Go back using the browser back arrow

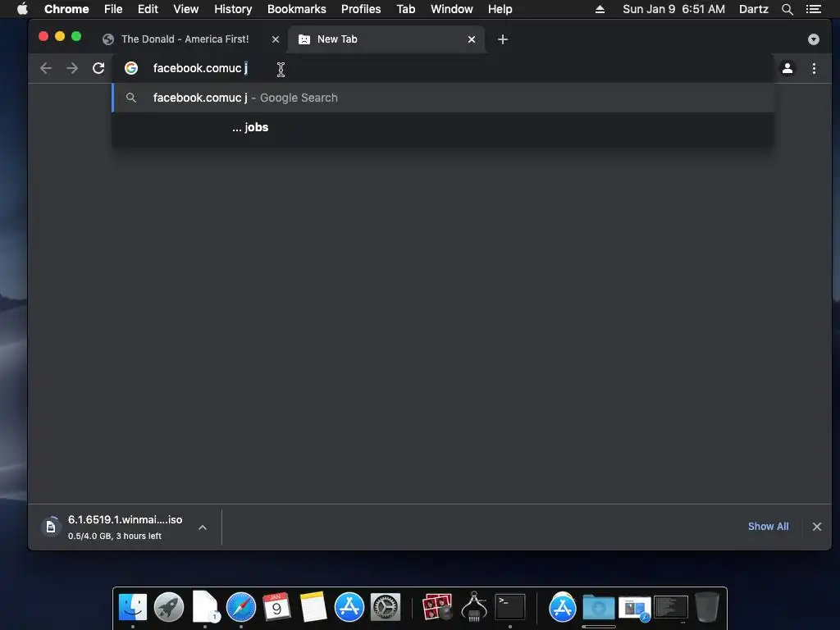46,68
